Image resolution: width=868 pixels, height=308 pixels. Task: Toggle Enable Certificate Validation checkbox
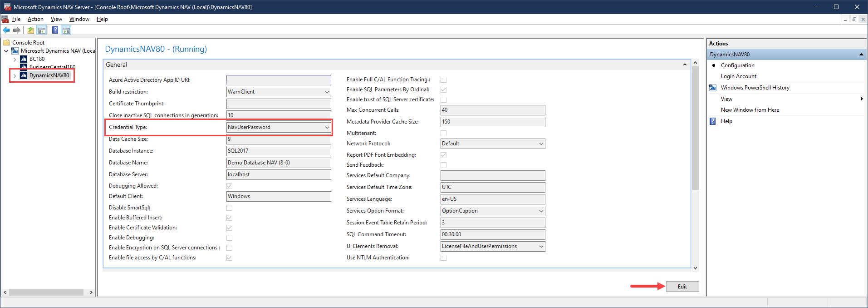click(x=229, y=228)
